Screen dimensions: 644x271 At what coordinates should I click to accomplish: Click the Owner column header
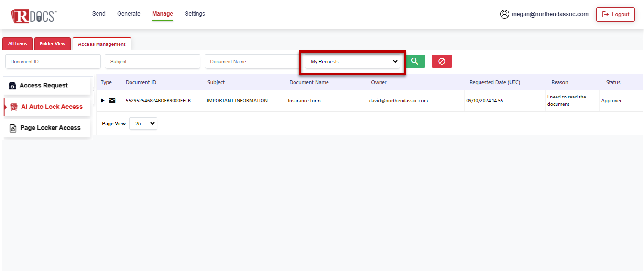pyautogui.click(x=379, y=82)
